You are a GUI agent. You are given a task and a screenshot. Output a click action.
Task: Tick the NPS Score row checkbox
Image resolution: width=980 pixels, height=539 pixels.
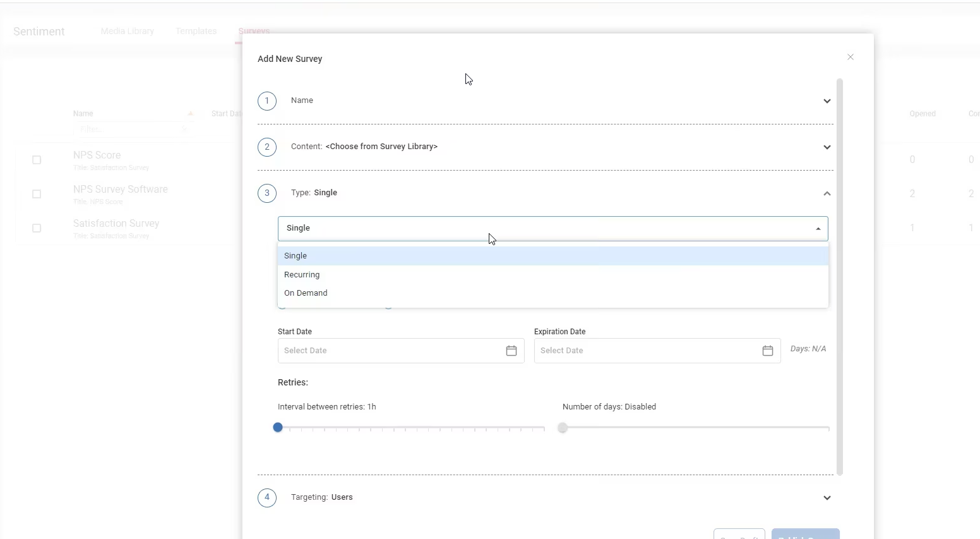(x=37, y=160)
